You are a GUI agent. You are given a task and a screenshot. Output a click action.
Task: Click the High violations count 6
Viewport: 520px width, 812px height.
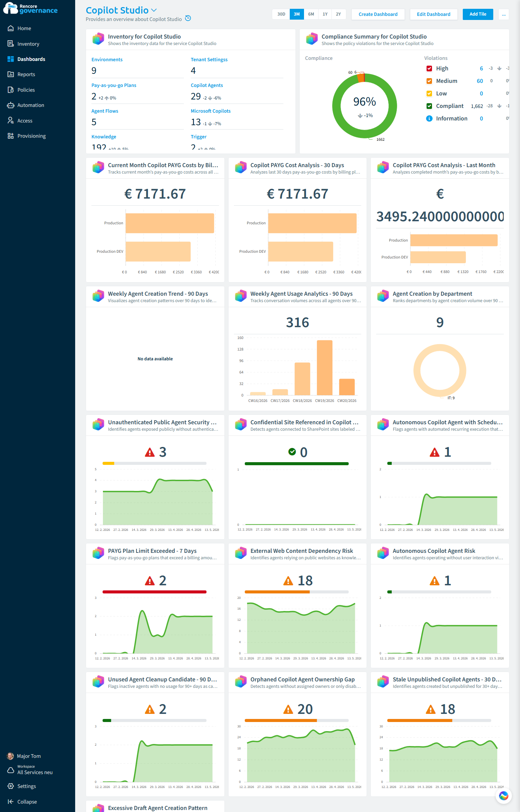coord(481,68)
